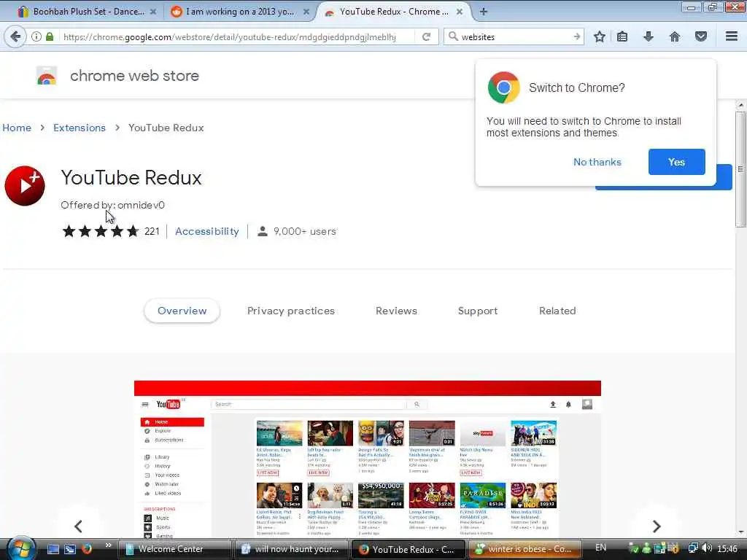Screen dimensions: 747x560
Task: Click the users person icon
Action: (x=262, y=231)
